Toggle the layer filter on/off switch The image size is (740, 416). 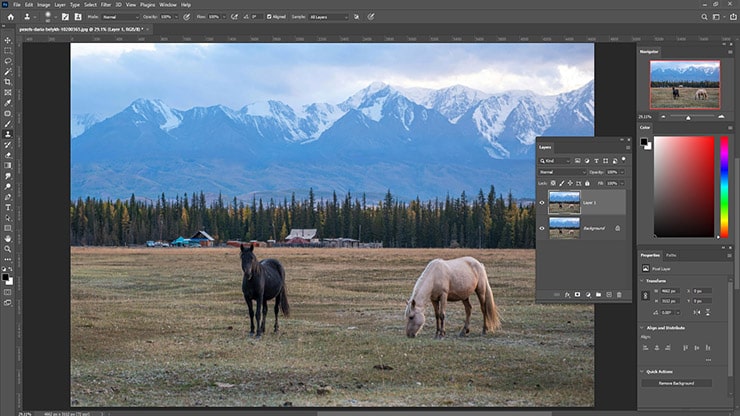[623, 160]
